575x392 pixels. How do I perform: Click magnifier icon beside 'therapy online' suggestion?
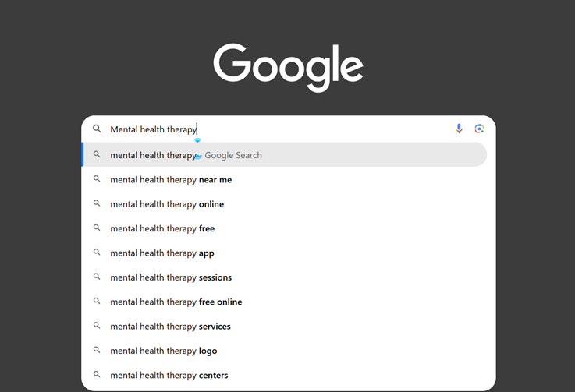[97, 203]
